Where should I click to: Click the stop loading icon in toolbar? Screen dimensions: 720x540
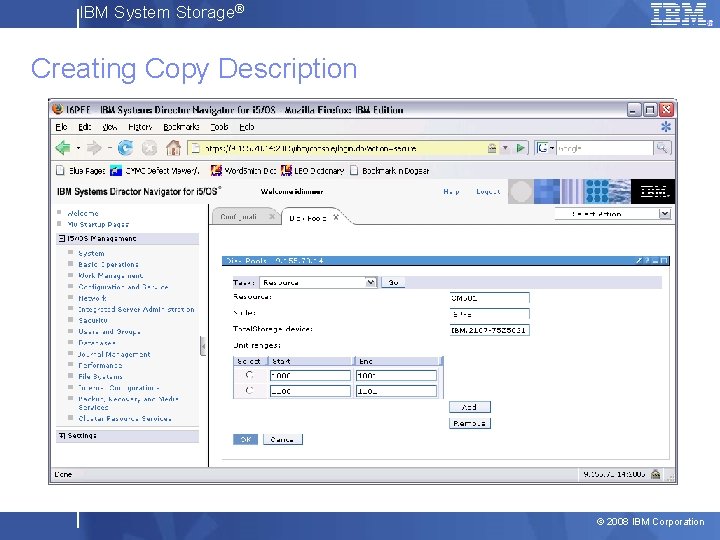tap(149, 148)
